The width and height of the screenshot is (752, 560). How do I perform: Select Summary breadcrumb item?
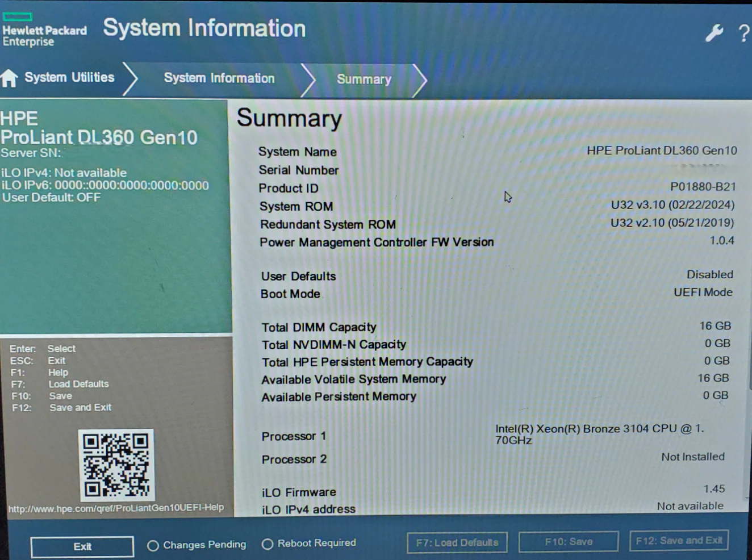coord(364,80)
